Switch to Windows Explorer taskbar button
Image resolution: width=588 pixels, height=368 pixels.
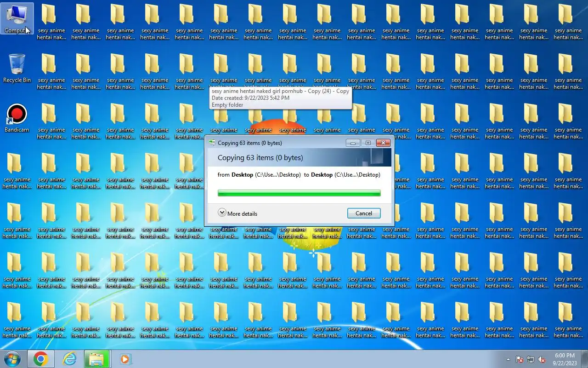coord(96,359)
